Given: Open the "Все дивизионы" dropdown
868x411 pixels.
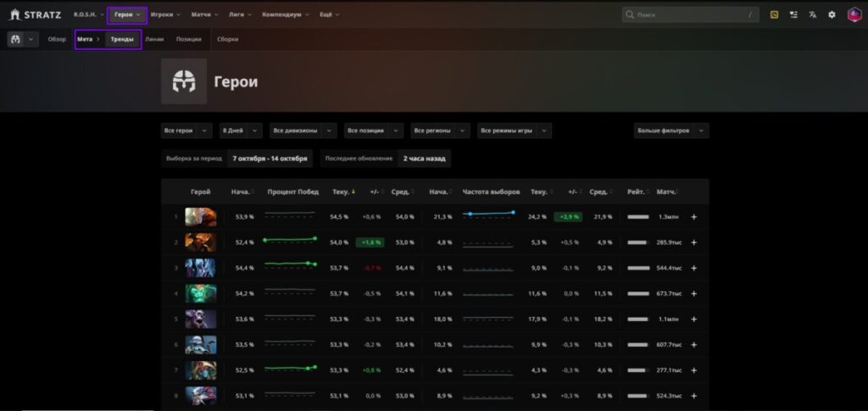Looking at the screenshot, I should pyautogui.click(x=303, y=131).
